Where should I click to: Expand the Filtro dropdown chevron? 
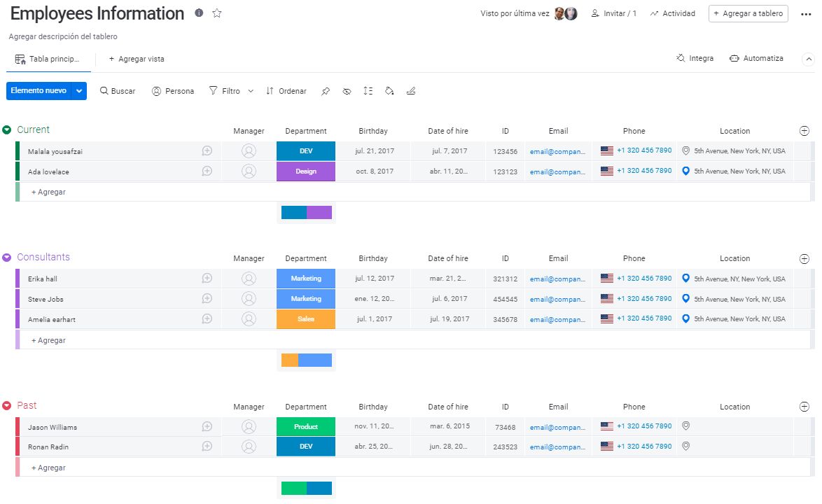click(x=250, y=91)
